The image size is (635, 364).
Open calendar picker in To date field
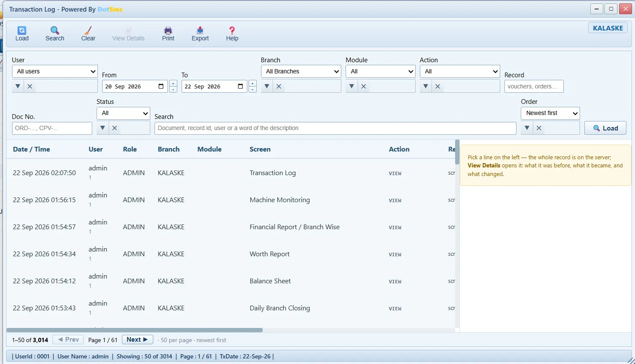point(240,86)
